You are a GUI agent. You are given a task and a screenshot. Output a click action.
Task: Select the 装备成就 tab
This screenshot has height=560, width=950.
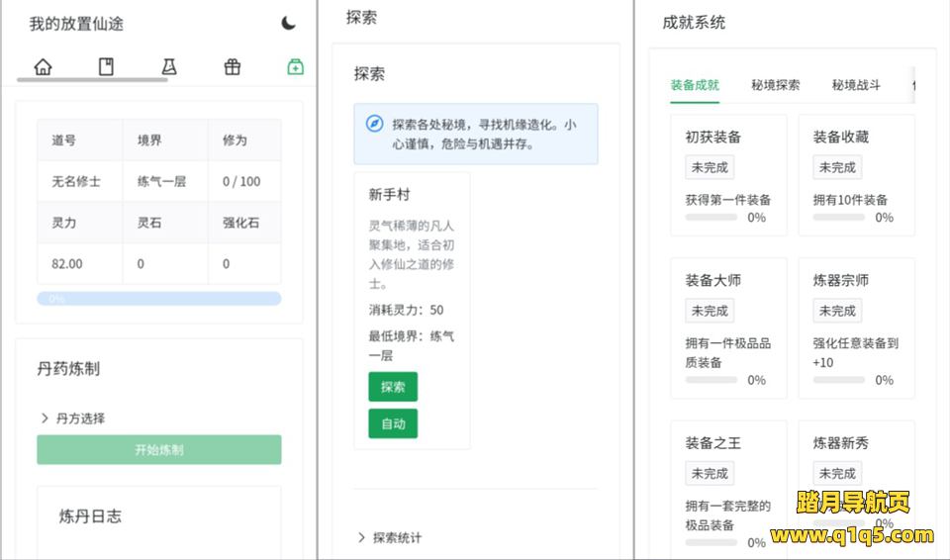(x=695, y=85)
